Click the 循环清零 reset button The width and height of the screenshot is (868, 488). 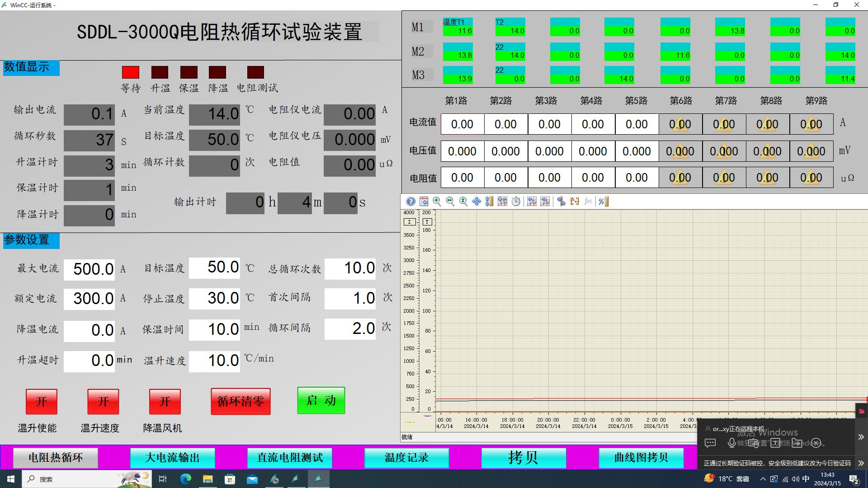click(x=241, y=401)
